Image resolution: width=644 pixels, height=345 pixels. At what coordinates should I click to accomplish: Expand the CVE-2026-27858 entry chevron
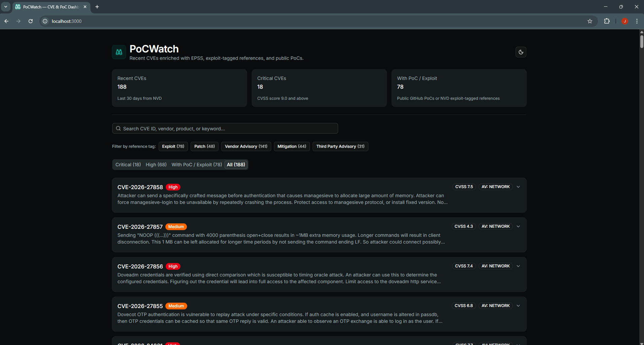(518, 187)
